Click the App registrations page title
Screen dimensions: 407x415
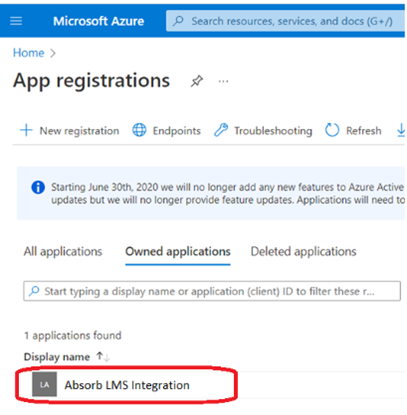click(x=92, y=81)
